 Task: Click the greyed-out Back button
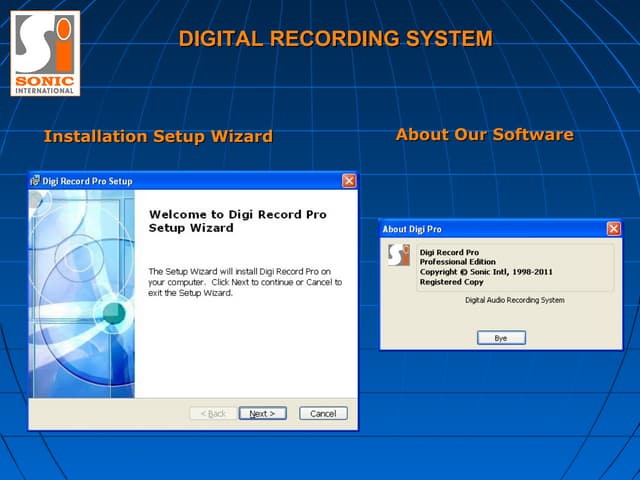pyautogui.click(x=213, y=413)
